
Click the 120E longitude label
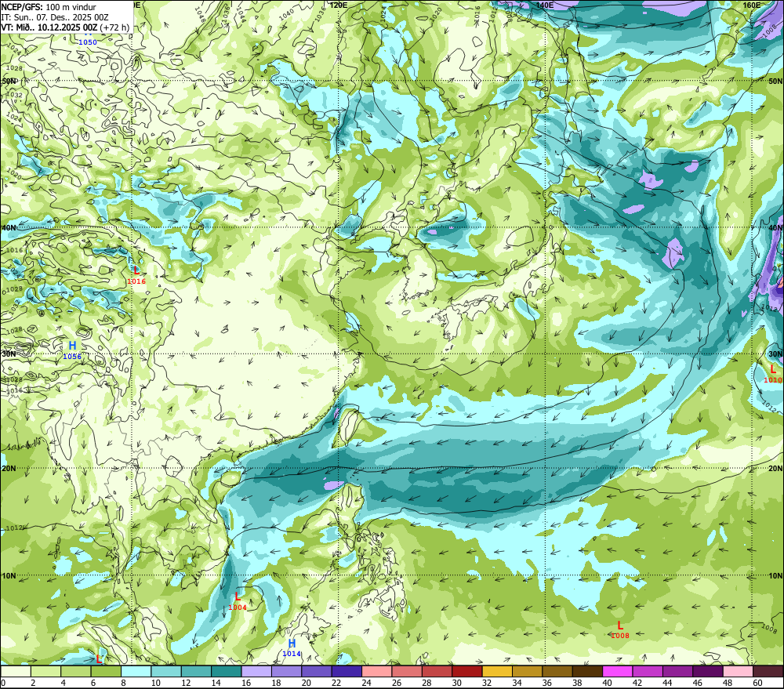click(339, 5)
